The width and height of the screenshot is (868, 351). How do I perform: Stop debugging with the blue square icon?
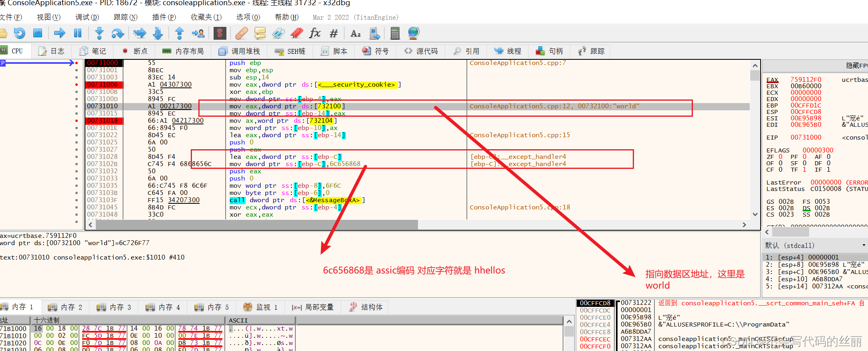38,33
